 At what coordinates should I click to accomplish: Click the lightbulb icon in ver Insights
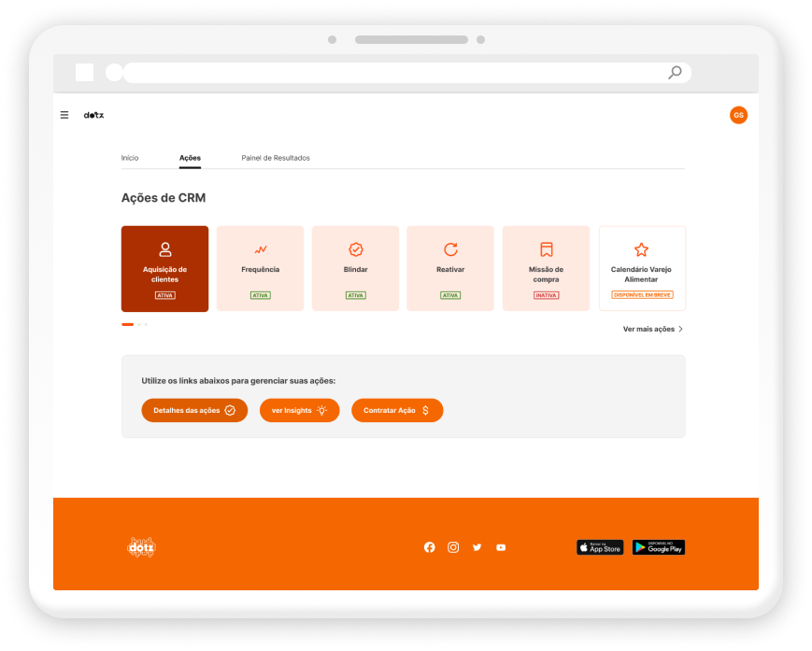[321, 410]
